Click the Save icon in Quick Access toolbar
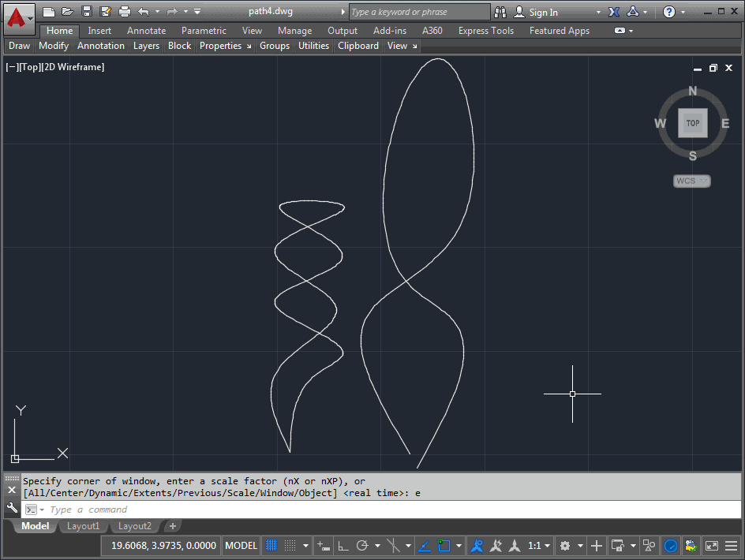This screenshot has width=745, height=560. point(87,11)
